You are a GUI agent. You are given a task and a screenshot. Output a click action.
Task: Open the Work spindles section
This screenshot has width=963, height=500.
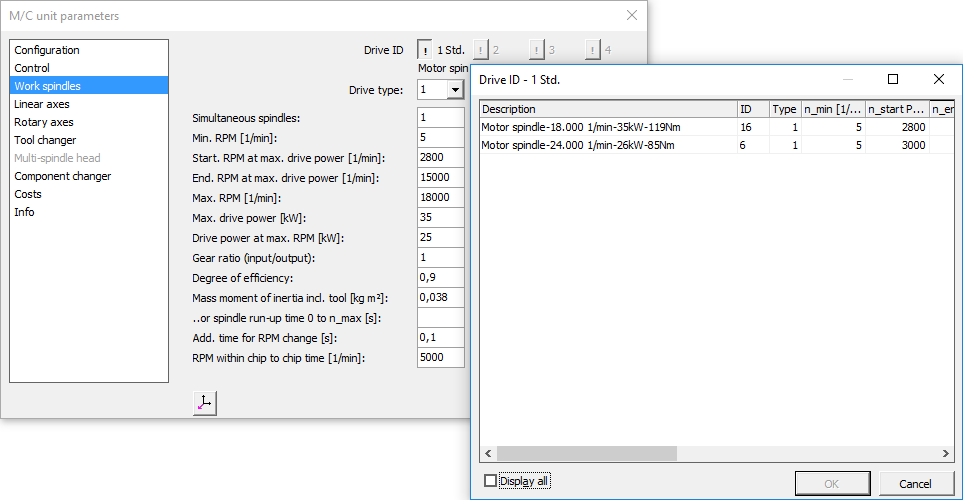pos(47,86)
